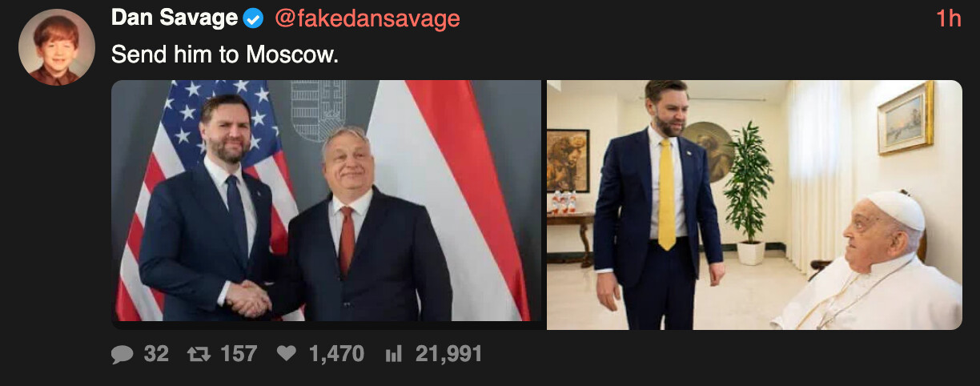Click the 1h timestamp
This screenshot has width=980, height=386.
[948, 18]
